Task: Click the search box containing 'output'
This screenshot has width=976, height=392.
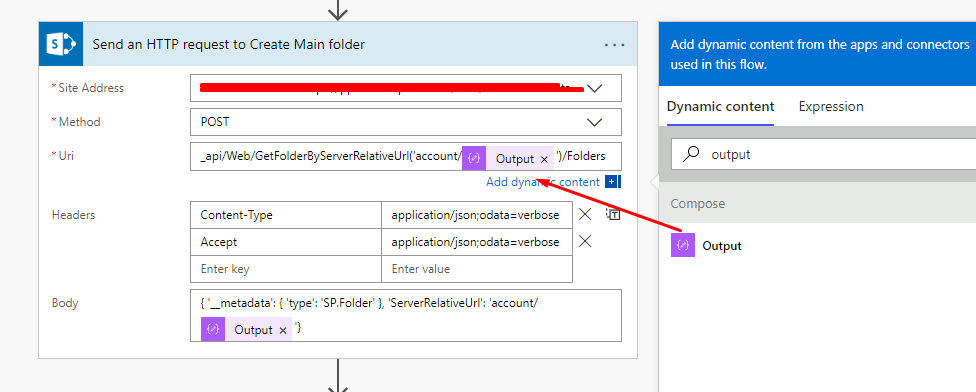Action: (824, 154)
